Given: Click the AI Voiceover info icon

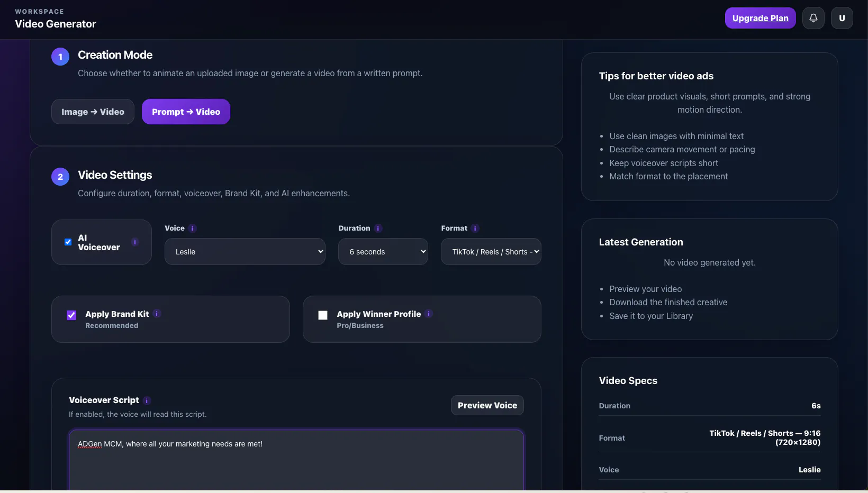Looking at the screenshot, I should 135,242.
